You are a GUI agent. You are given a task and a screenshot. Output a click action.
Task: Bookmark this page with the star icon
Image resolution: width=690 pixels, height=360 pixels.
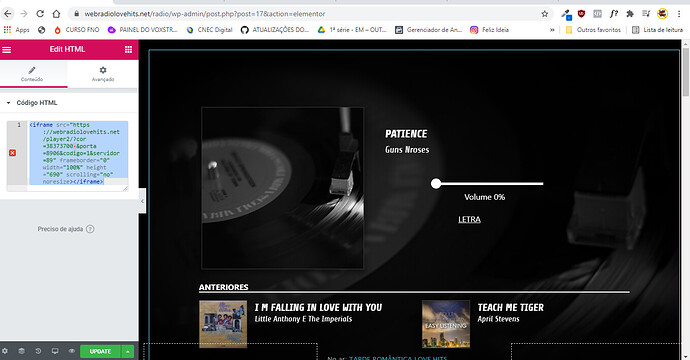tap(545, 14)
